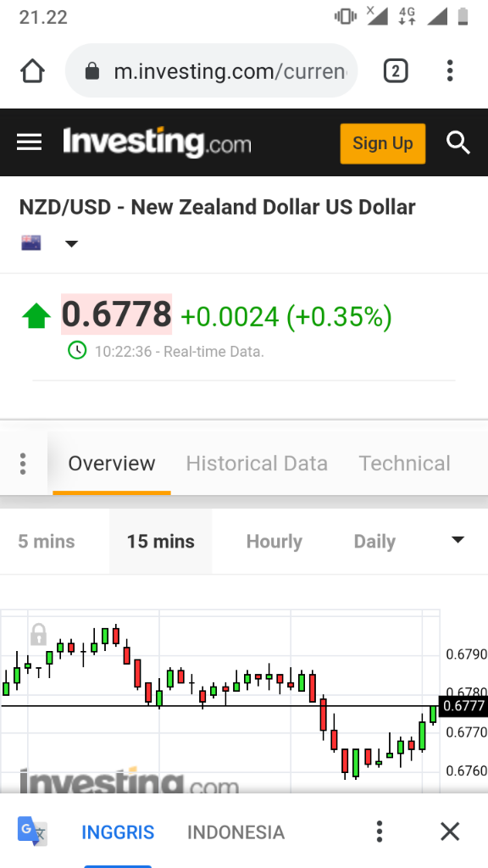Switch to the Historical Data tab
The image size is (488, 868).
(x=257, y=464)
